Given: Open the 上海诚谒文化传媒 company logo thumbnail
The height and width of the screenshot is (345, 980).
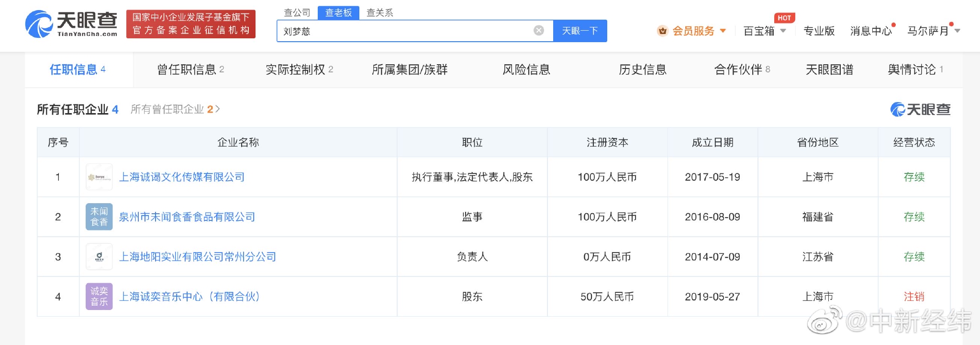Looking at the screenshot, I should click(99, 177).
